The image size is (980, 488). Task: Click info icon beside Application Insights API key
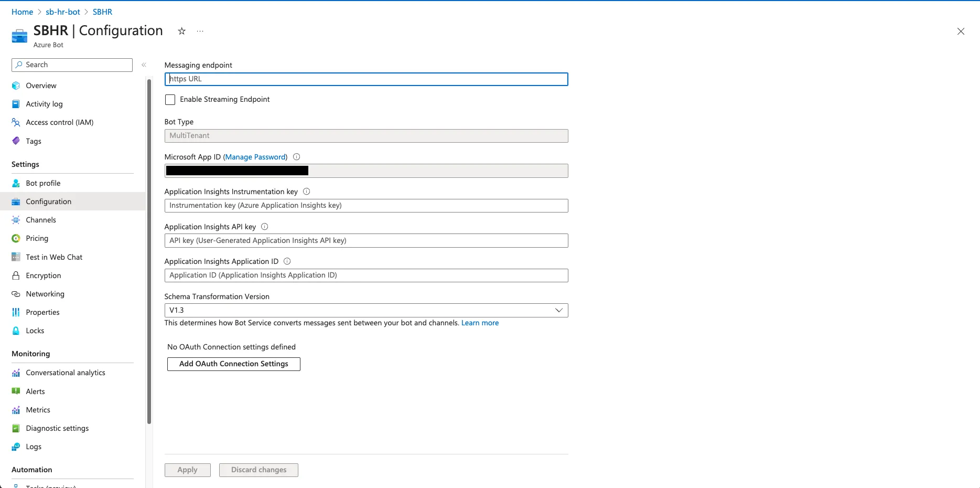265,227
